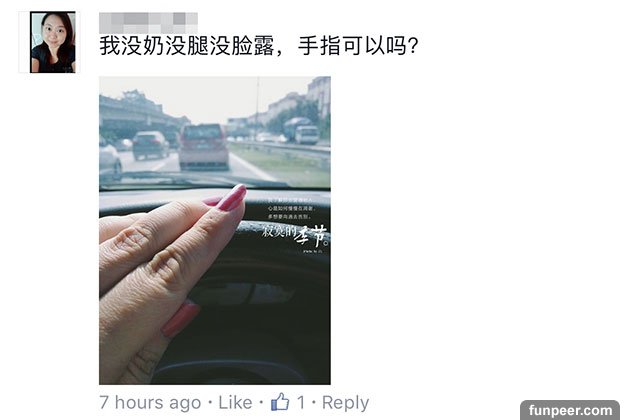
Task: Click Reply below the comment
Action: [x=345, y=403]
